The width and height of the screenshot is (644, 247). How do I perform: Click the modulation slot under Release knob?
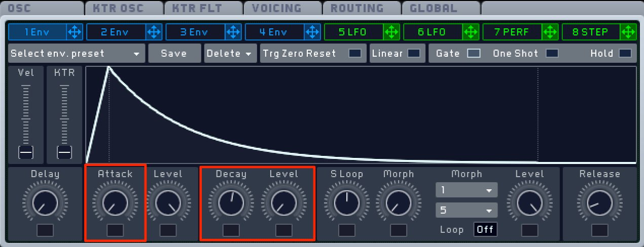point(600,230)
